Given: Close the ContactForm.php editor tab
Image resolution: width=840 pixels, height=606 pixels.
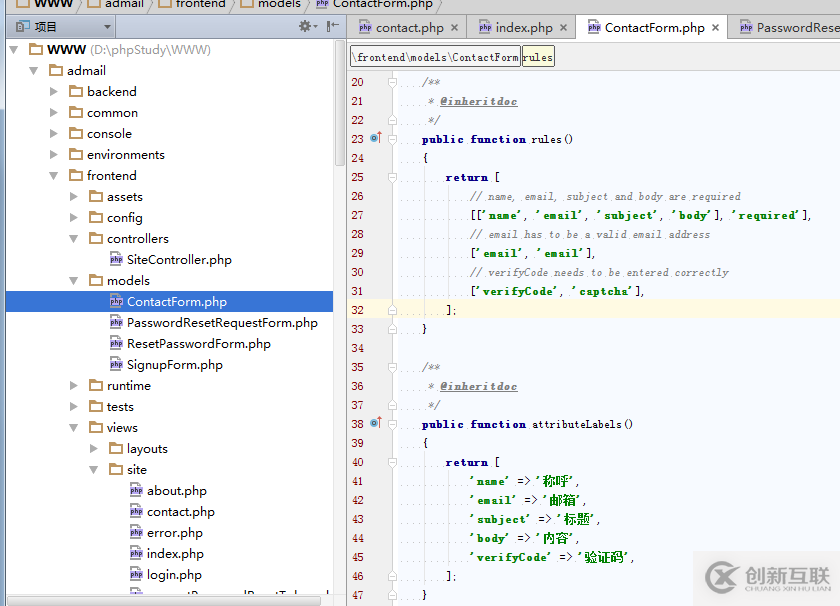Looking at the screenshot, I should point(715,28).
